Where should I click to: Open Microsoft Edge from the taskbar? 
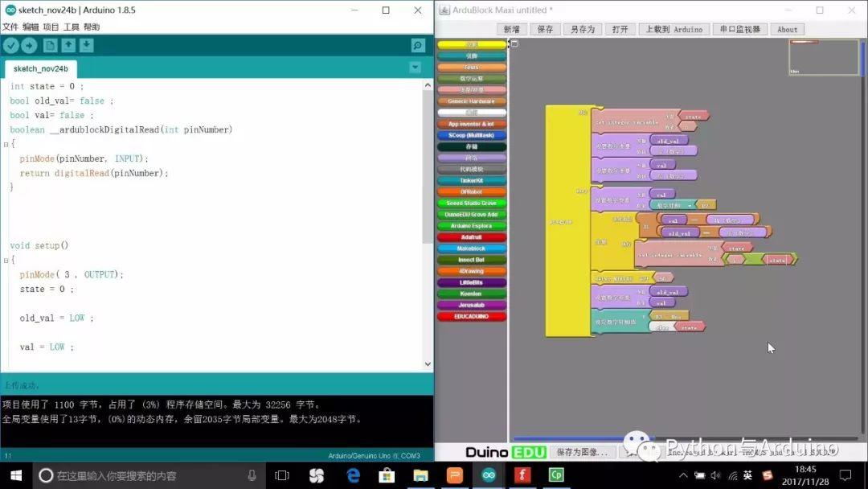[353, 475]
